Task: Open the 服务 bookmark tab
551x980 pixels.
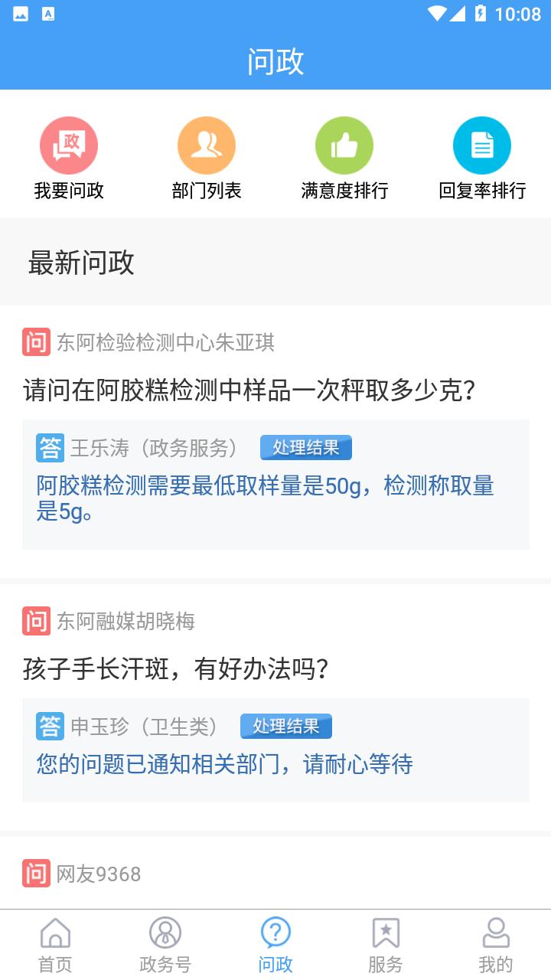Action: [x=385, y=946]
